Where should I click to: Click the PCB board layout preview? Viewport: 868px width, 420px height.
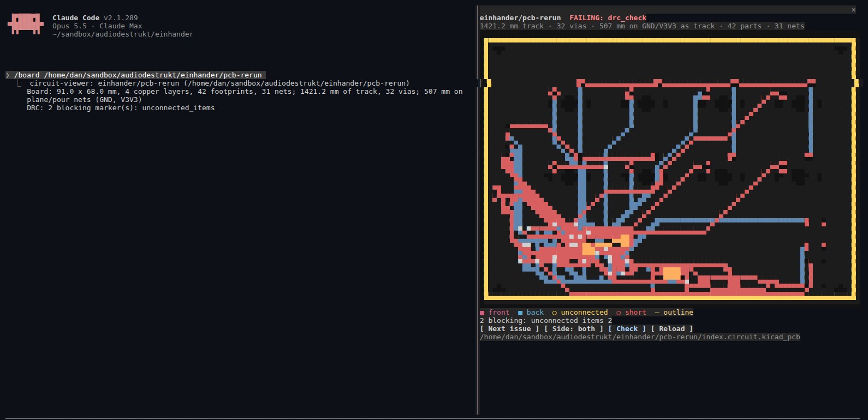click(x=670, y=169)
